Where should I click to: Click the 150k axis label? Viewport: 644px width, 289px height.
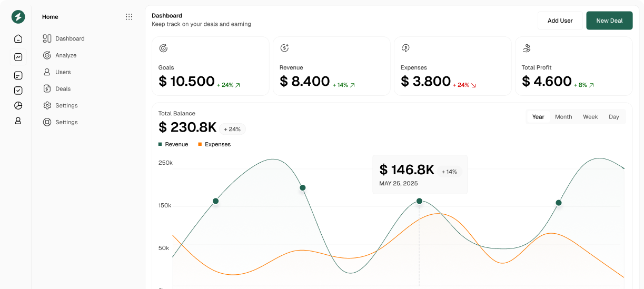point(165,205)
